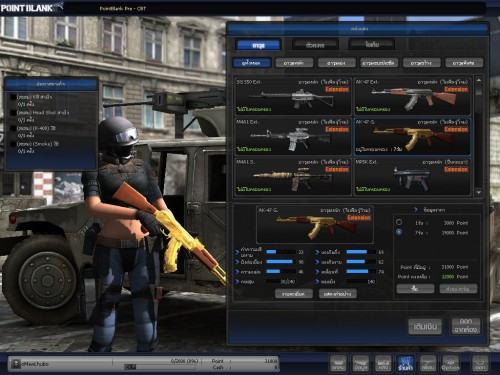
Task: Click the weapon list scroll-up arrow
Action: point(479,80)
